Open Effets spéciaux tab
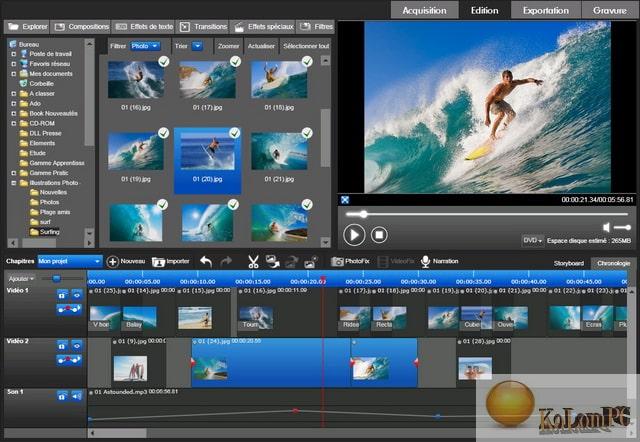The image size is (640, 442). click(x=262, y=27)
